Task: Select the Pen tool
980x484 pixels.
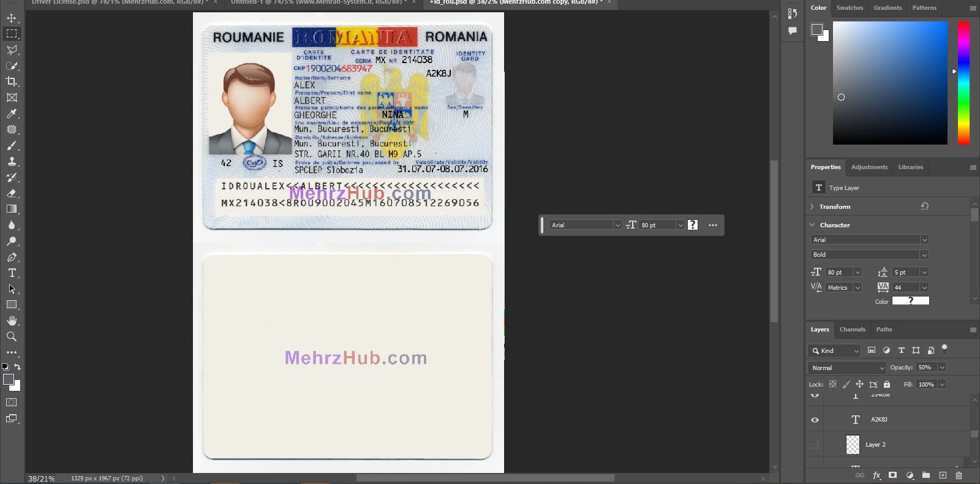Action: tap(12, 257)
